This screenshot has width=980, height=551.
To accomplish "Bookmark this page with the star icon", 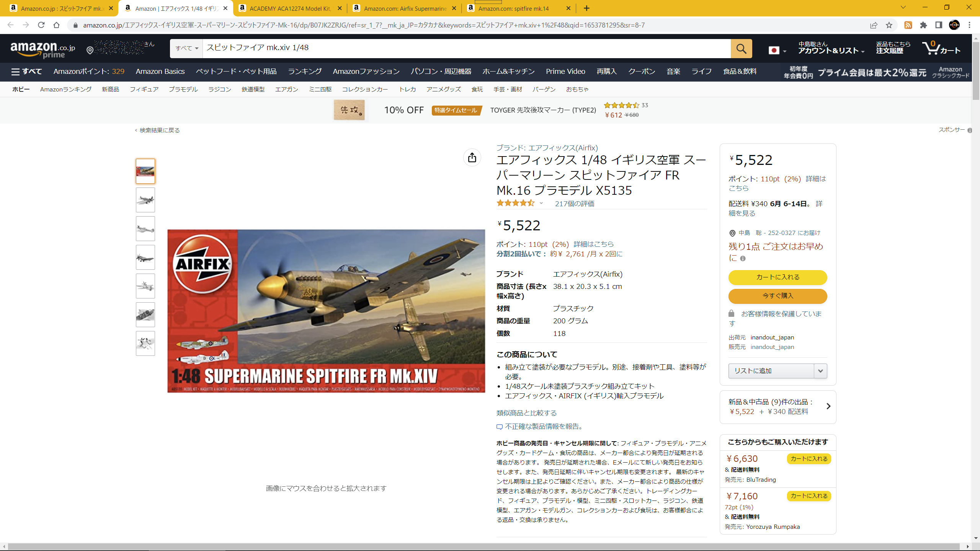I will coord(889,25).
